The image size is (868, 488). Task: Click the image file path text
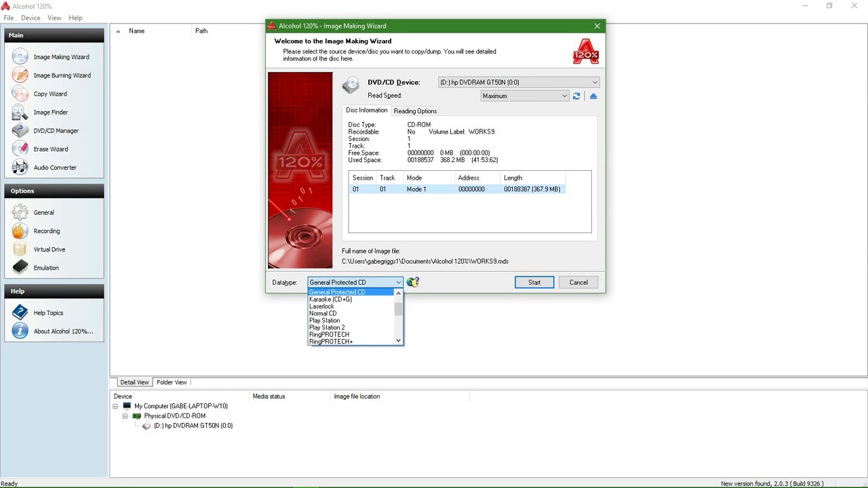[x=425, y=261]
